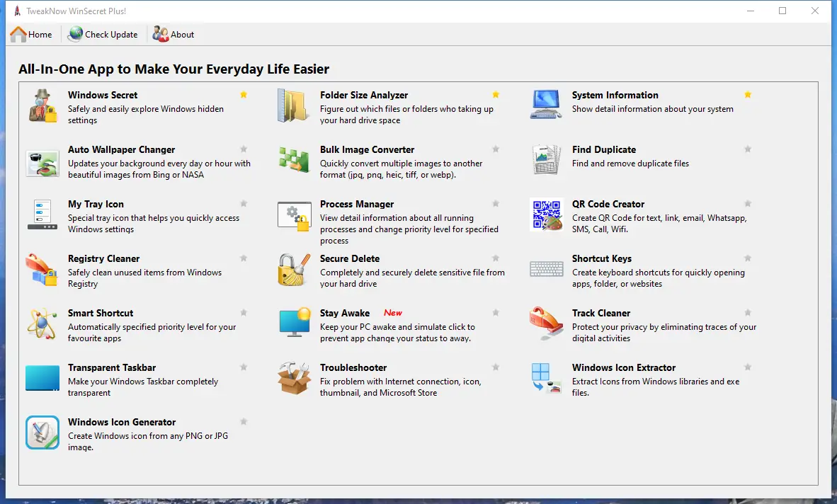Screen dimensions: 837x504
Task: Open the Windows Secret detective icon
Action: [x=42, y=105]
